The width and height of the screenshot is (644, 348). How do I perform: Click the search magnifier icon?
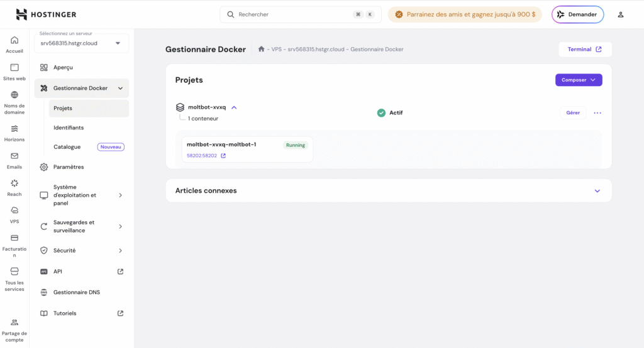coord(230,14)
